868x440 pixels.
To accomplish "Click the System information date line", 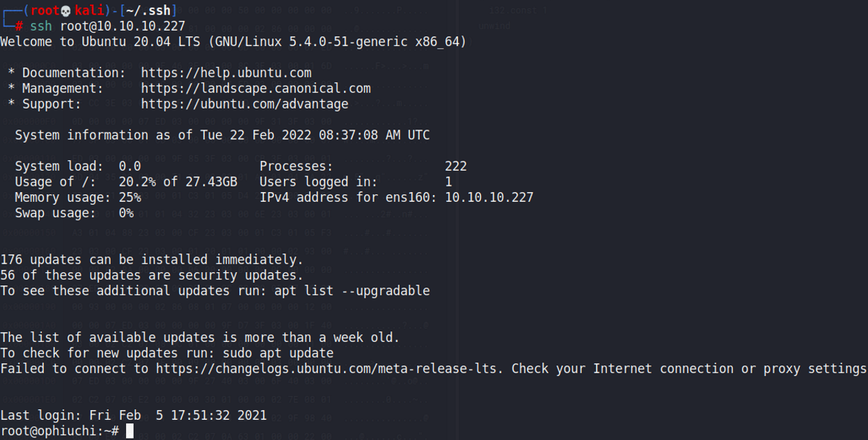I will pyautogui.click(x=222, y=135).
